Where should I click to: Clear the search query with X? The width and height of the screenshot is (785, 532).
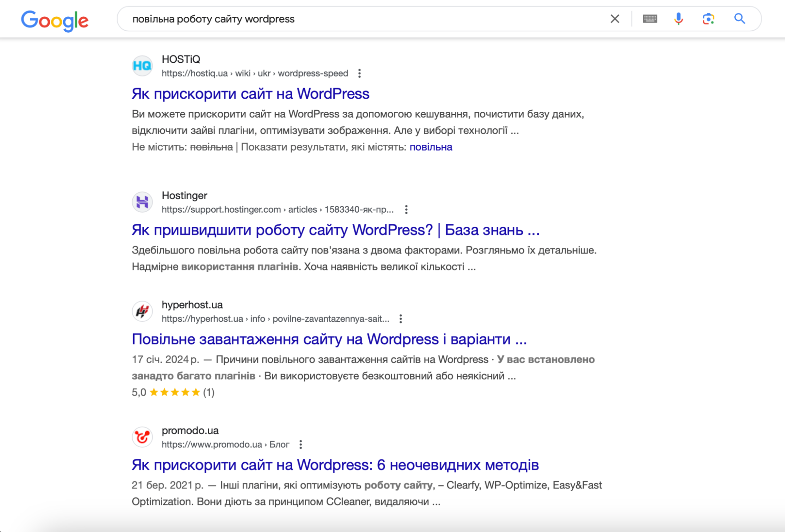pyautogui.click(x=615, y=19)
